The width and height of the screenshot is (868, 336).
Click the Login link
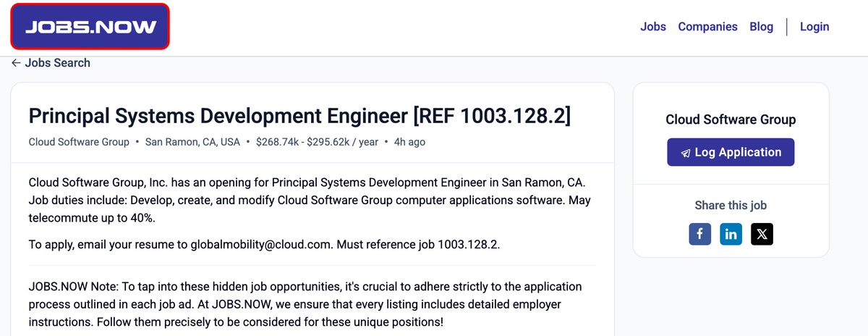(x=814, y=27)
